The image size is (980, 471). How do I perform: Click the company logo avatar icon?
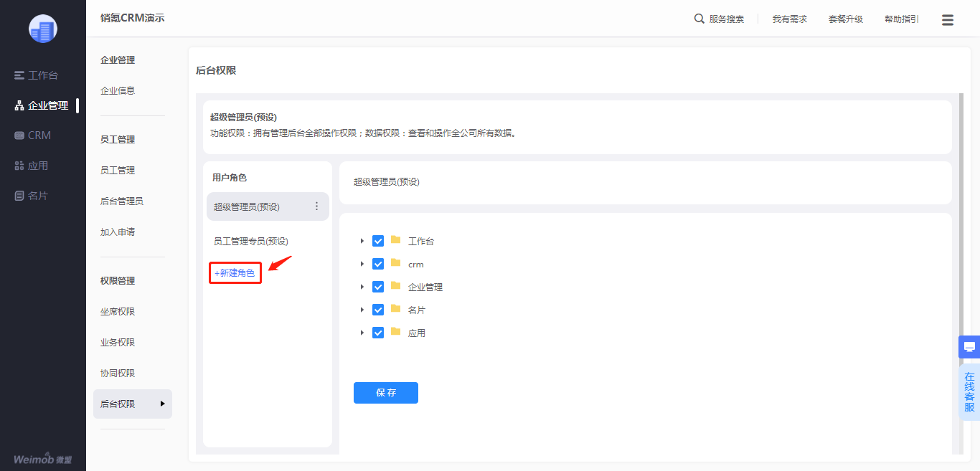click(43, 29)
